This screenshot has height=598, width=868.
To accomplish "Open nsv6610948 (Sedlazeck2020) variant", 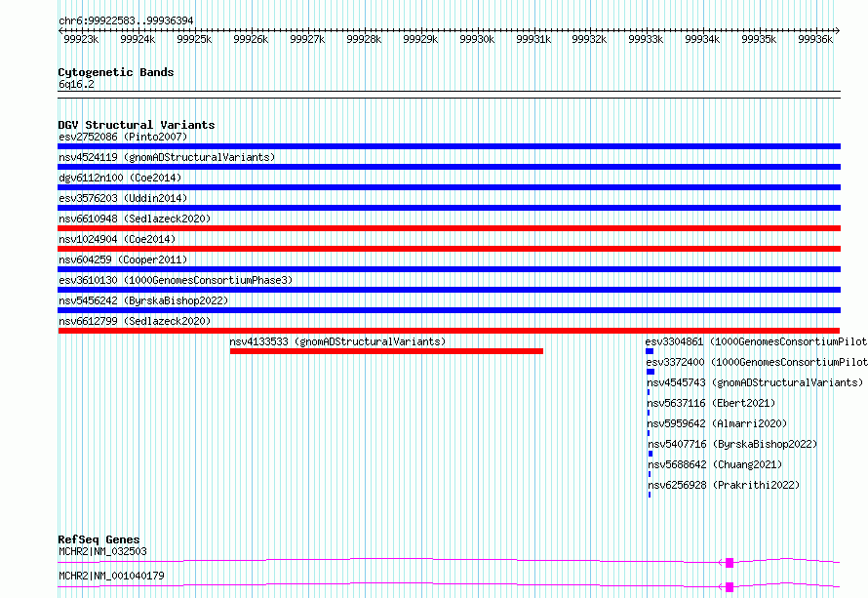I will (x=135, y=219).
